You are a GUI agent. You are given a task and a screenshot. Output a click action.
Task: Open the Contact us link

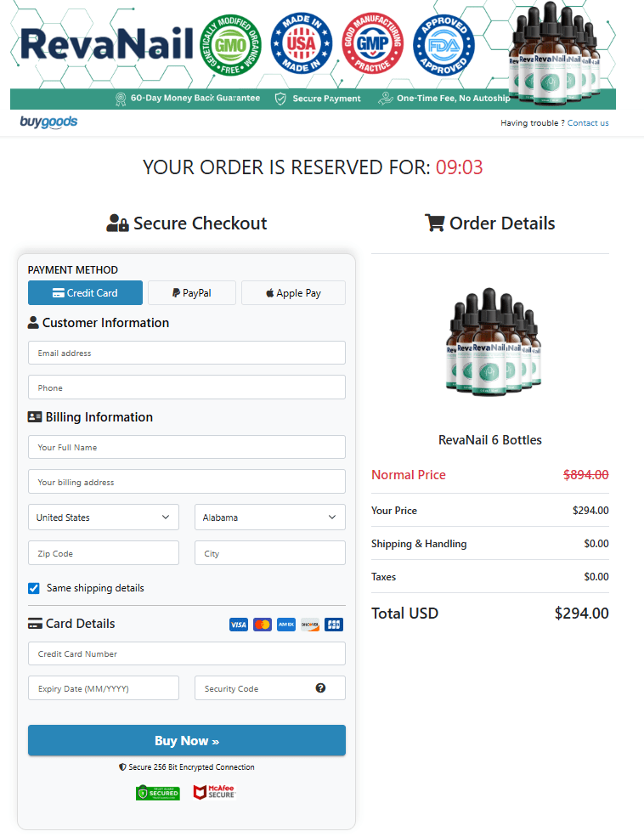[x=588, y=122]
